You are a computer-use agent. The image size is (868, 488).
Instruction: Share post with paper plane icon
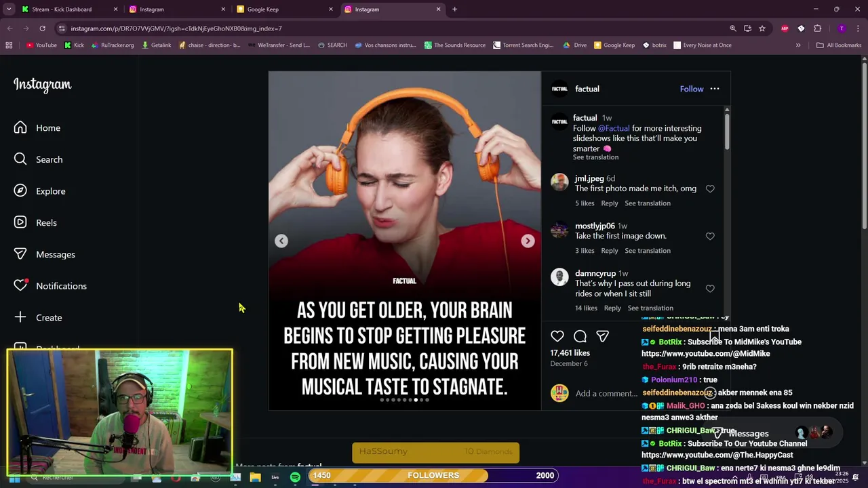tap(602, 336)
